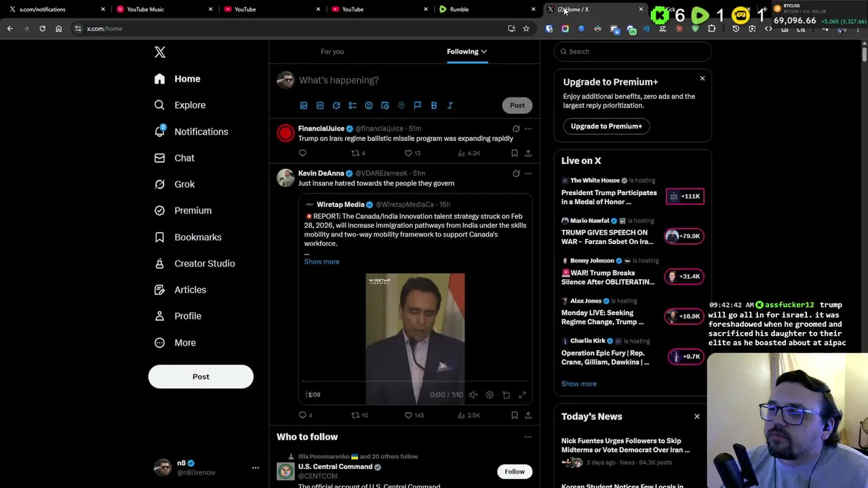868x488 pixels.
Task: Click the X logo at top left
Action: point(160,52)
